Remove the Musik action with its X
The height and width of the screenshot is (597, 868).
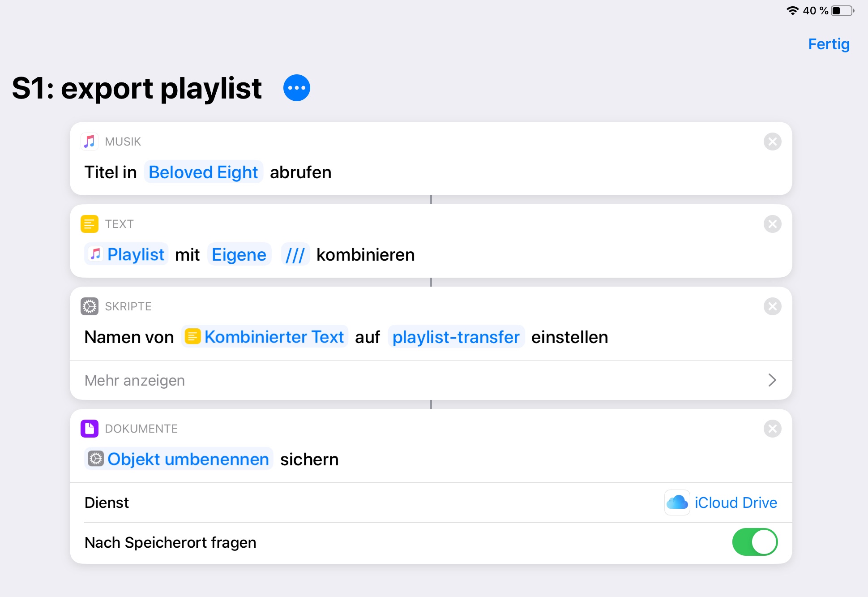tap(772, 142)
